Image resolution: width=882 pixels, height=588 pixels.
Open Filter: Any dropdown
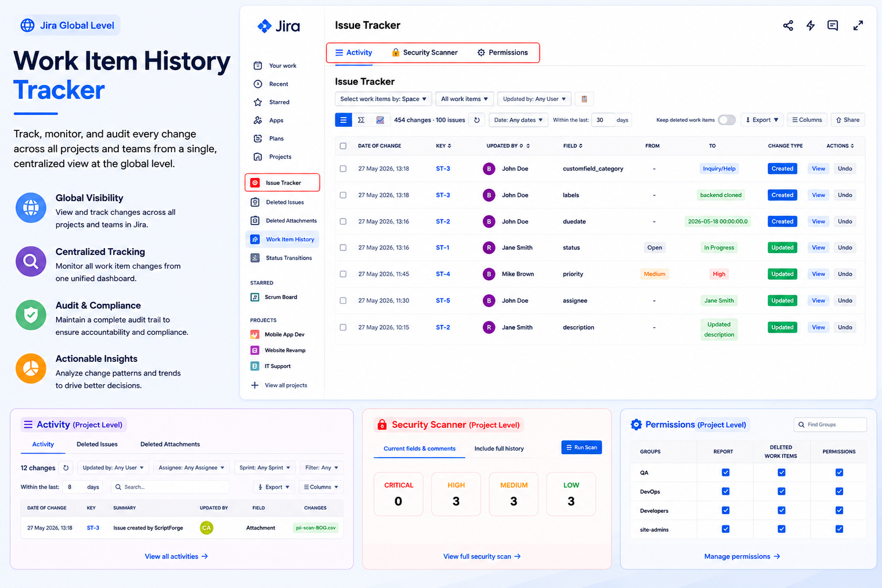[322, 467]
